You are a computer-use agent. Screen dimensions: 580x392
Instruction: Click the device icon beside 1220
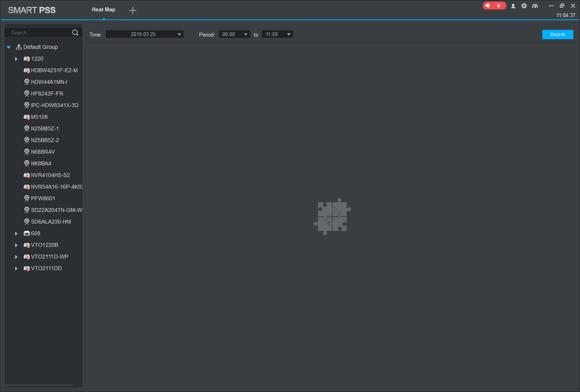coord(27,59)
